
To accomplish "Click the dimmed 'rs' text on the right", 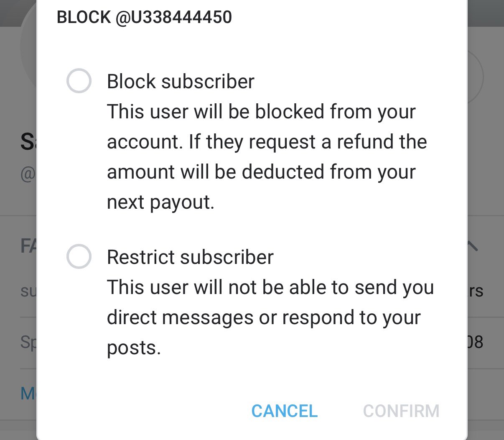I will pos(476,291).
